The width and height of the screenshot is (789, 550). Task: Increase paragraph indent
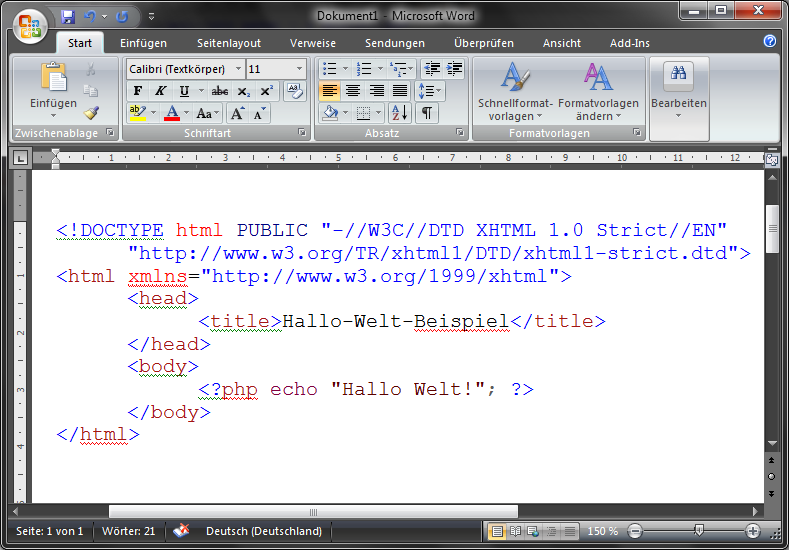[454, 69]
